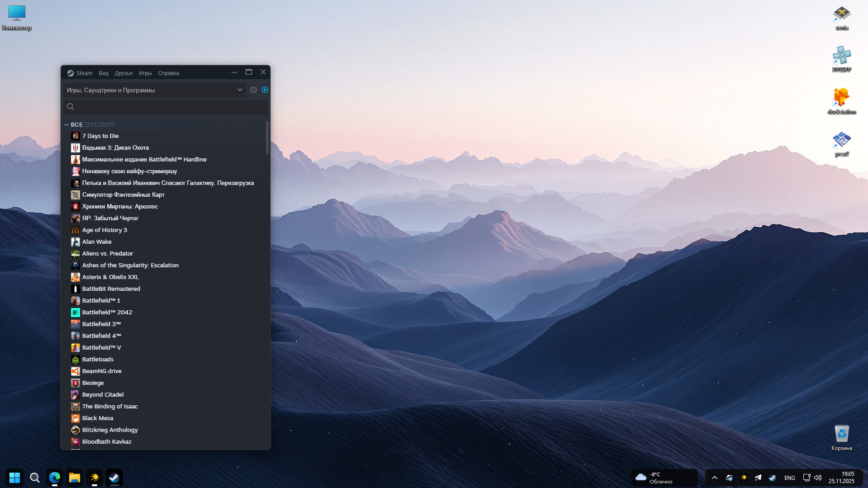Select Blitzkrieg Anthology entry
Image resolution: width=868 pixels, height=488 pixels.
coord(166,430)
